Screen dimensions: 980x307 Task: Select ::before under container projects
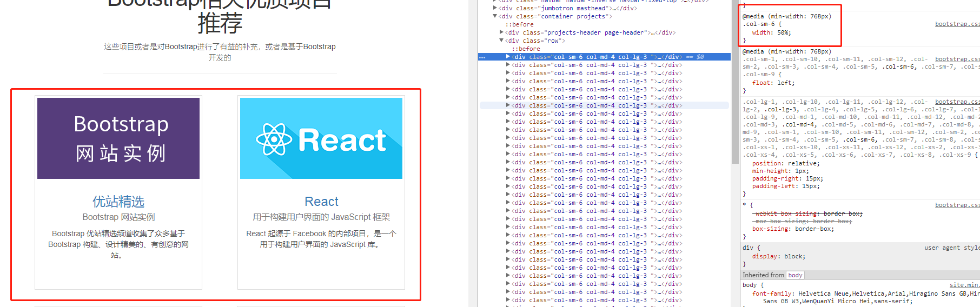click(519, 24)
